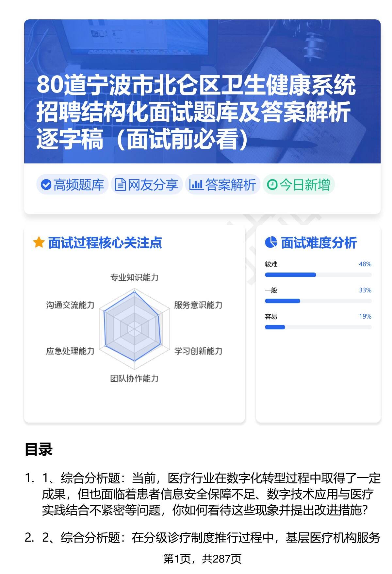392x574 pixels.
Task: Click the 沟通交流能力 radar chart label
Action: pos(70,305)
